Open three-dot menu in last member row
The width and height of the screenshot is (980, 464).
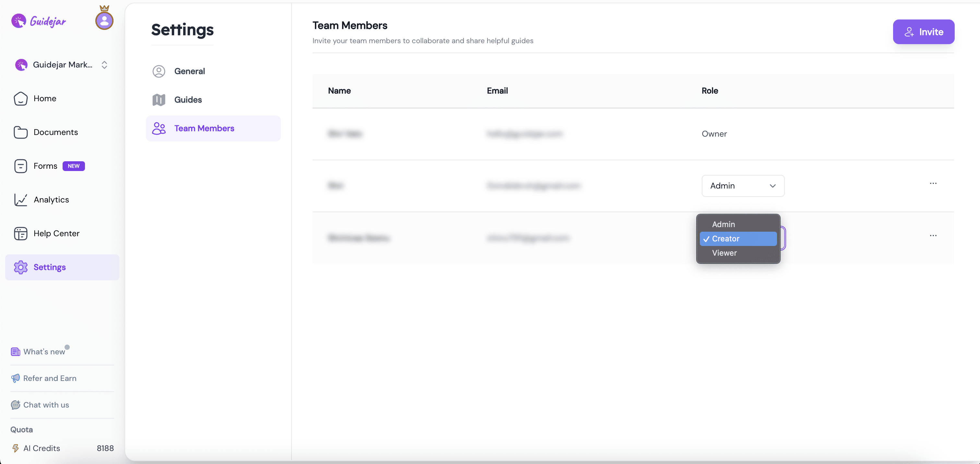click(933, 236)
